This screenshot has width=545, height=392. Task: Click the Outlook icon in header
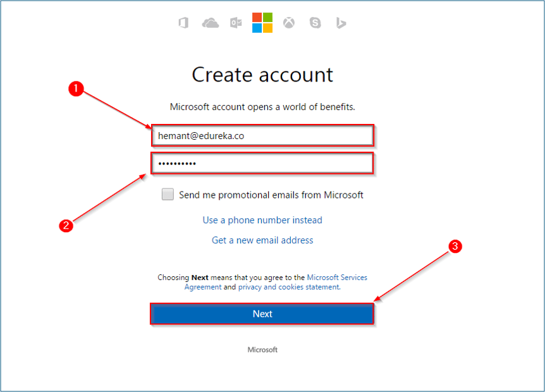[236, 23]
